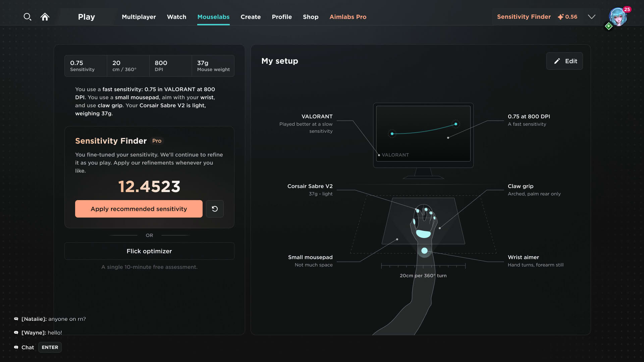
Task: Click Natalie's chat message
Action: click(x=54, y=319)
